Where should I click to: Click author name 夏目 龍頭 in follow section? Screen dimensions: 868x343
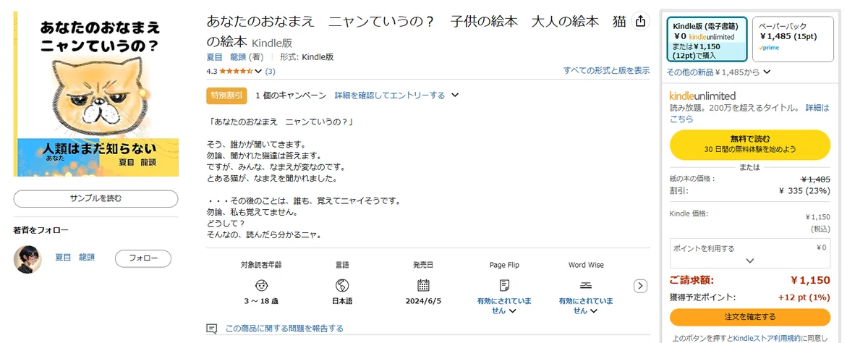75,258
